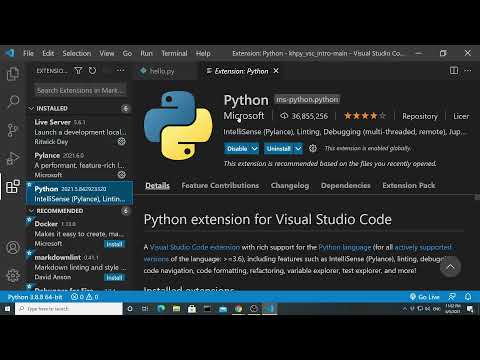Open the Help menu
The image size is (480, 360).
(x=203, y=53)
